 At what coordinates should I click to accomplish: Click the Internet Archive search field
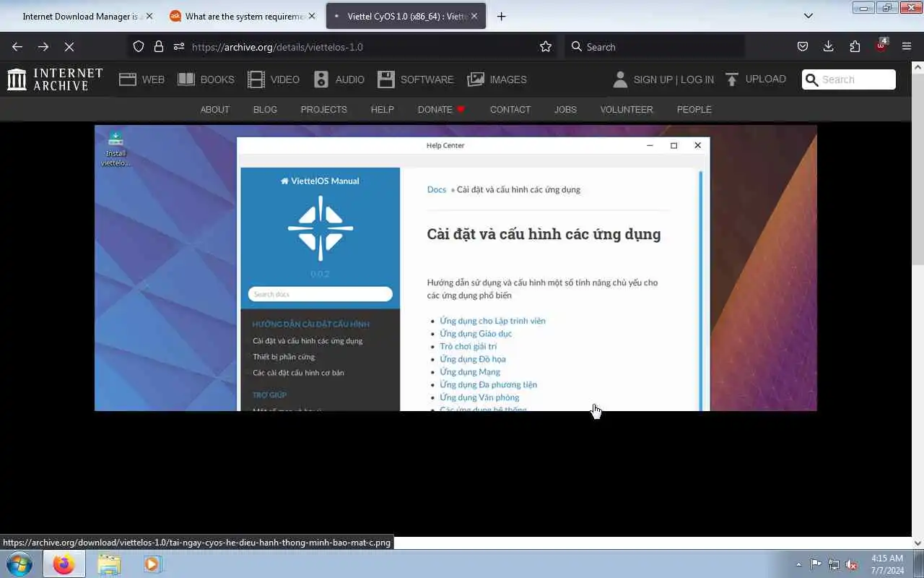coord(849,79)
